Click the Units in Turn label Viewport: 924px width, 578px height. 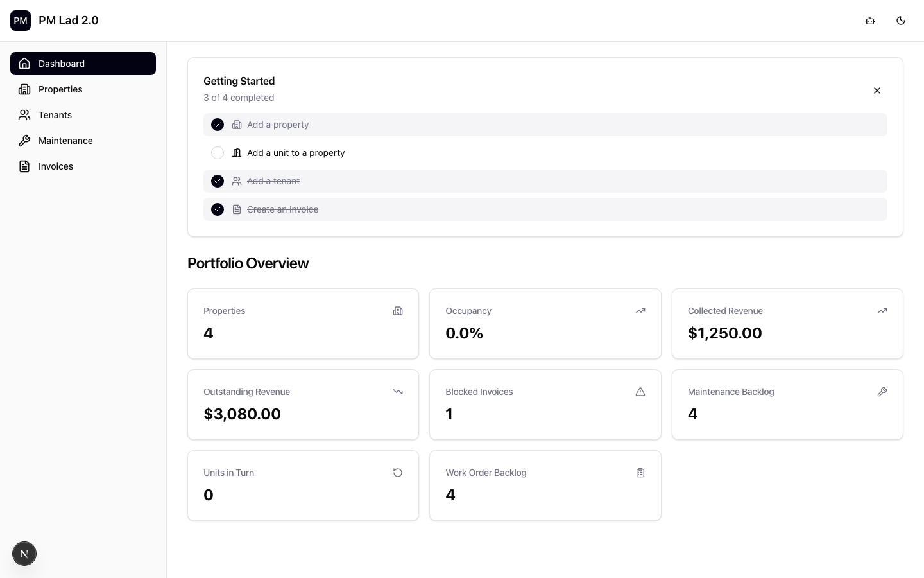click(229, 473)
